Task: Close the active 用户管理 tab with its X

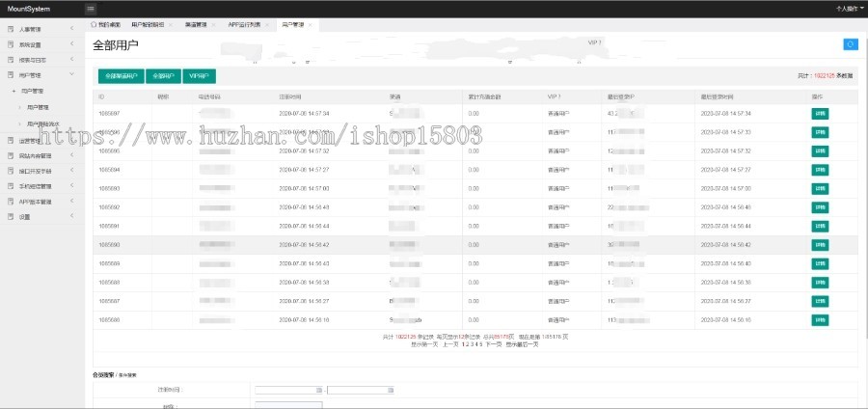Action: pyautogui.click(x=311, y=25)
